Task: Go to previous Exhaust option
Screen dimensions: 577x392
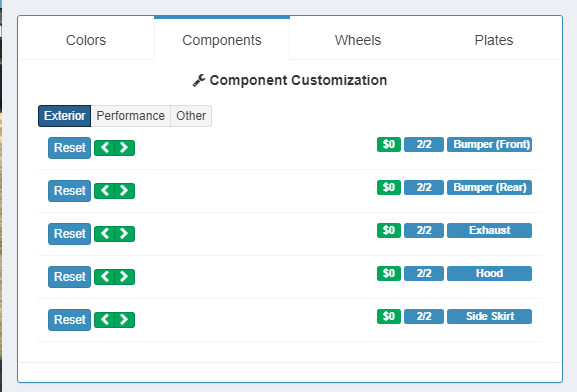Action: (105, 234)
